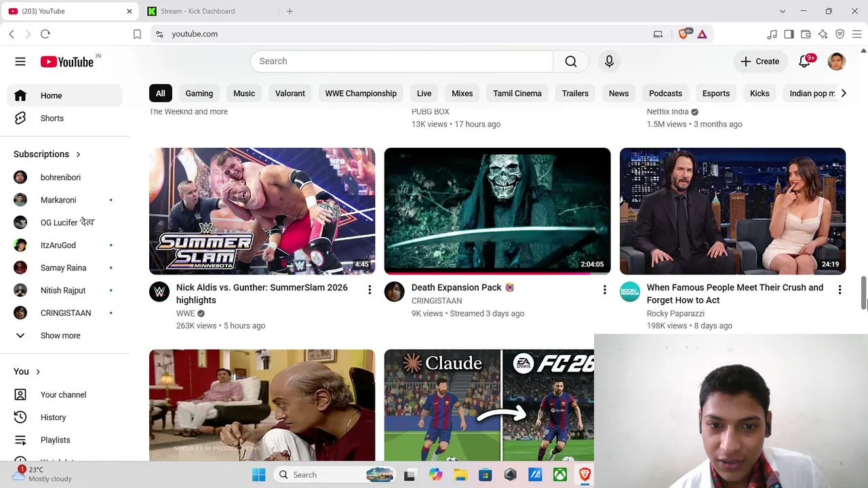Click the Create button
Image resolution: width=868 pixels, height=488 pixels.
[759, 61]
